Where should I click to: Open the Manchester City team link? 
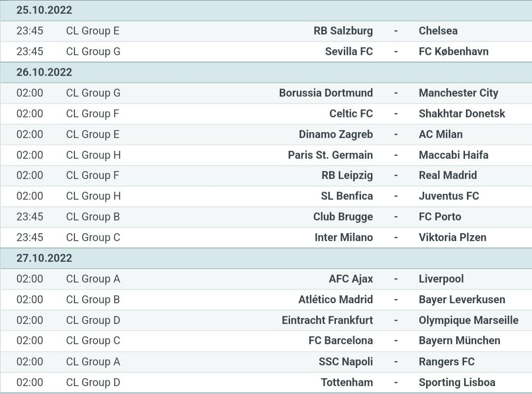(459, 93)
